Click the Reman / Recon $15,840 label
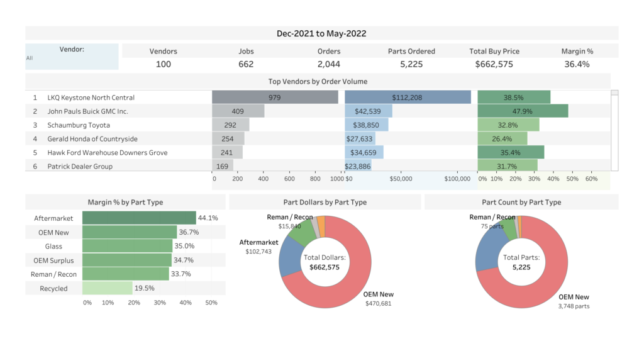Viewport: 644px width, 341px height. pos(289,221)
